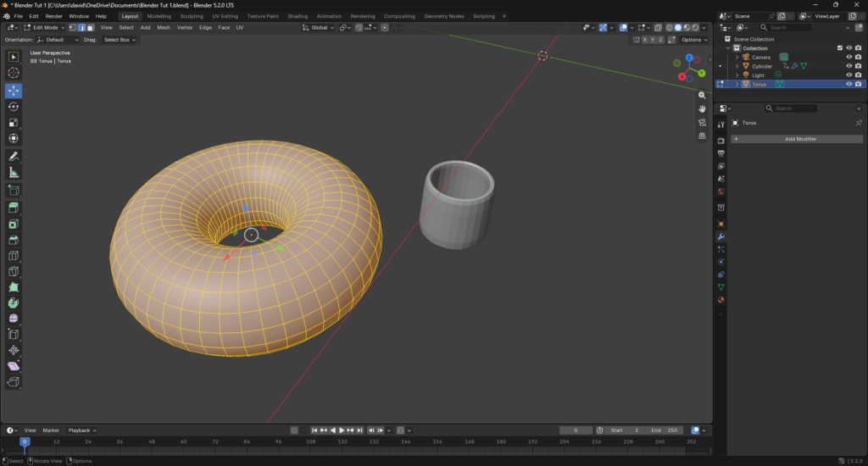868x466 pixels.
Task: Open the Object Data green triangle tab
Action: click(x=721, y=287)
